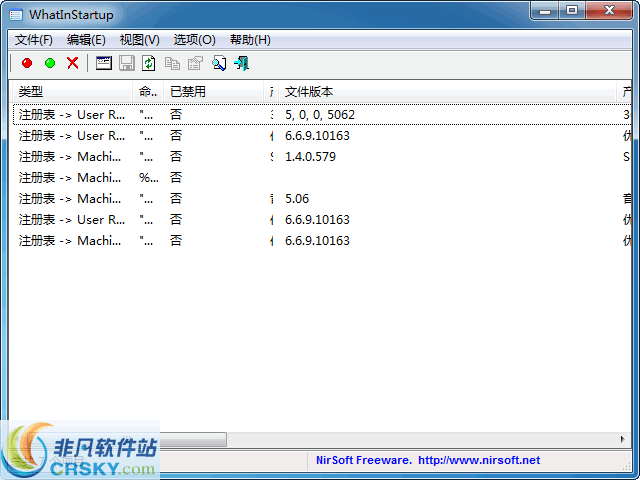
Task: Sort by the 文件版本 column header
Action: pos(448,91)
